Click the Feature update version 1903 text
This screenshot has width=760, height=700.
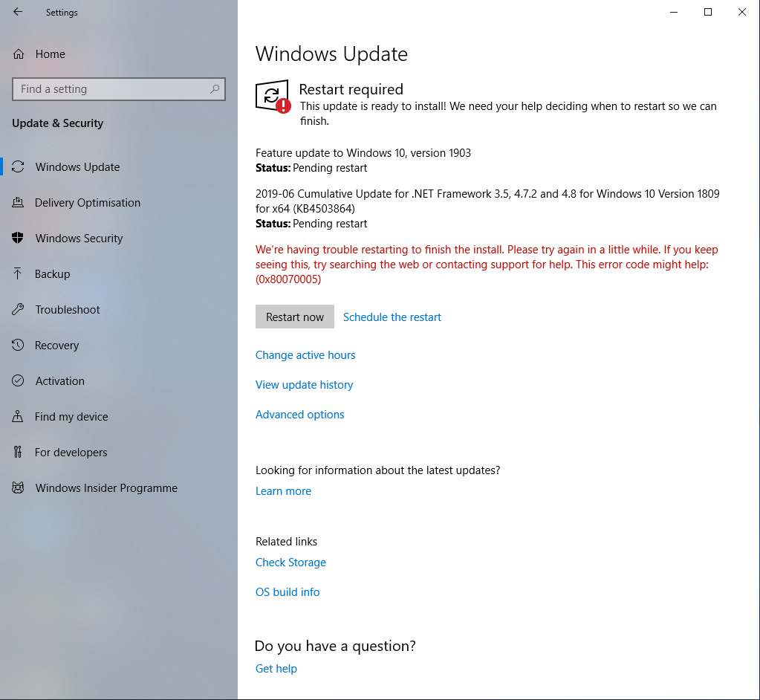pos(363,152)
